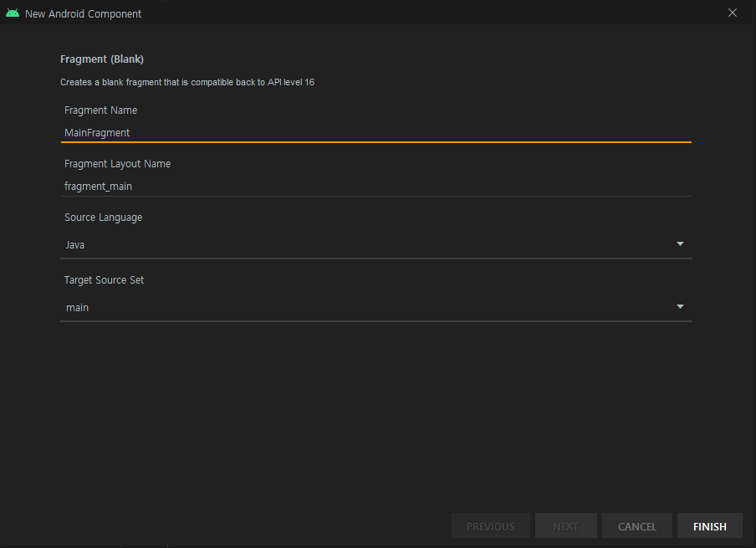Screen dimensions: 756x548
Task: Click the Cancel button
Action: coord(637,525)
